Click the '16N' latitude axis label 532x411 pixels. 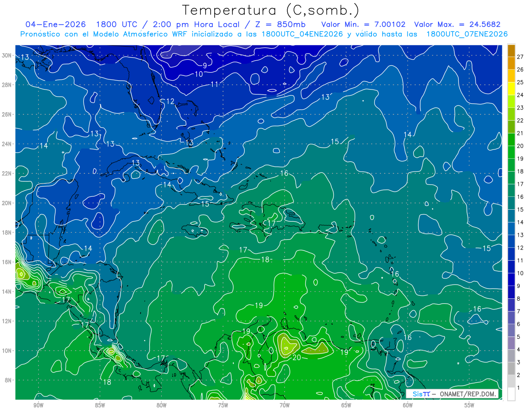(x=6, y=262)
